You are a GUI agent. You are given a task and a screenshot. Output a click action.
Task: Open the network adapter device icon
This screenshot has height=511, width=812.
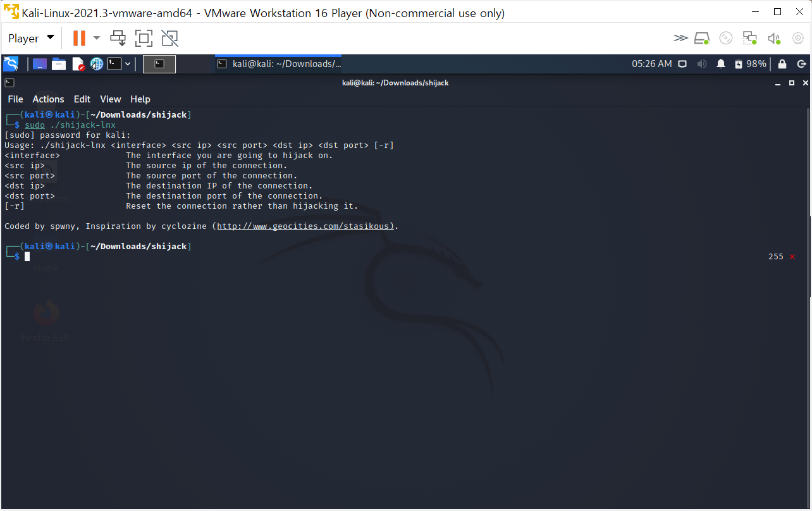750,39
